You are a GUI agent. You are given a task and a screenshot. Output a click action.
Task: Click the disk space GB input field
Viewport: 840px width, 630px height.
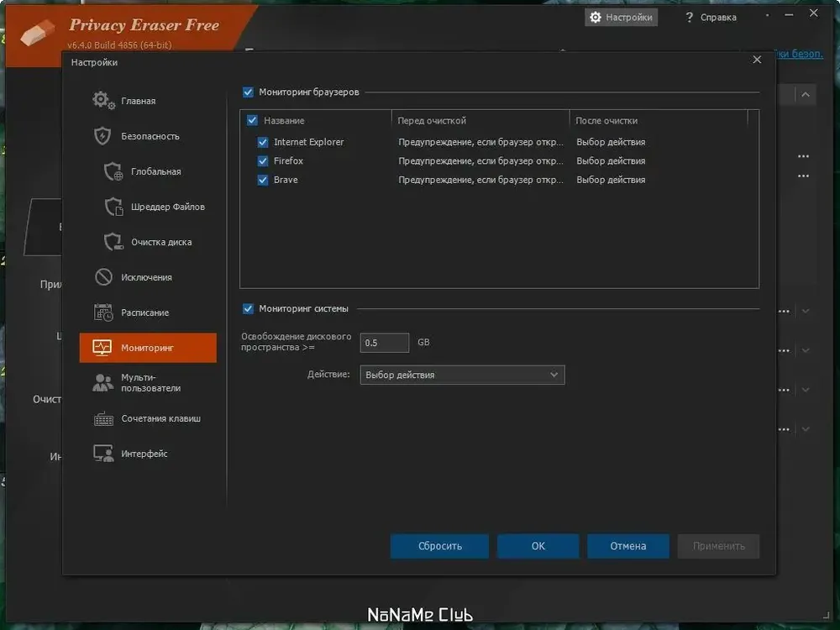coord(384,343)
